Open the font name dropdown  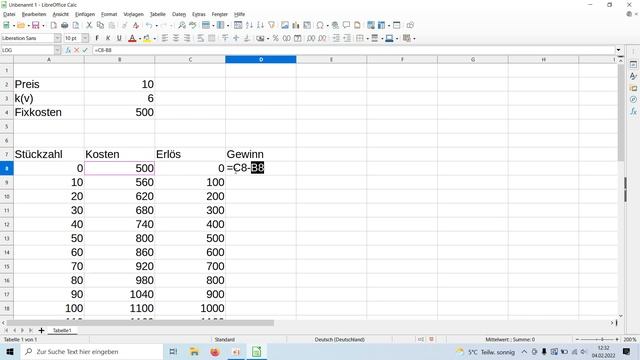click(x=58, y=38)
